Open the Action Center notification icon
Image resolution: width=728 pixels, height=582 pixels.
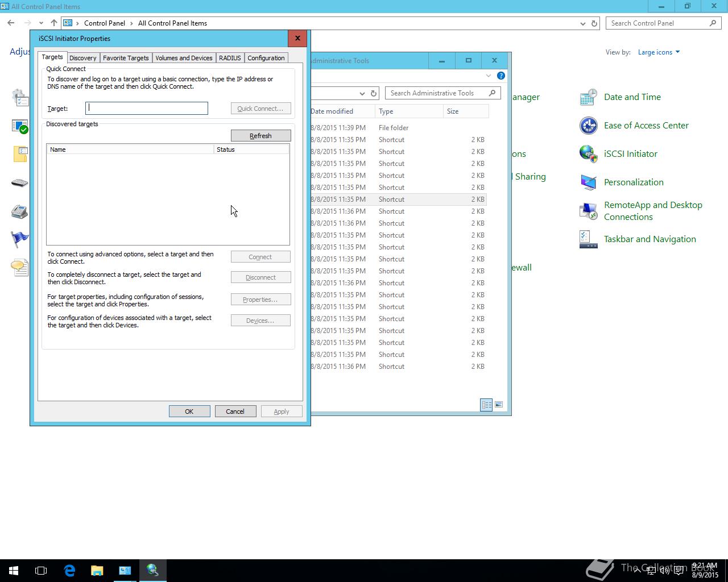coord(679,571)
